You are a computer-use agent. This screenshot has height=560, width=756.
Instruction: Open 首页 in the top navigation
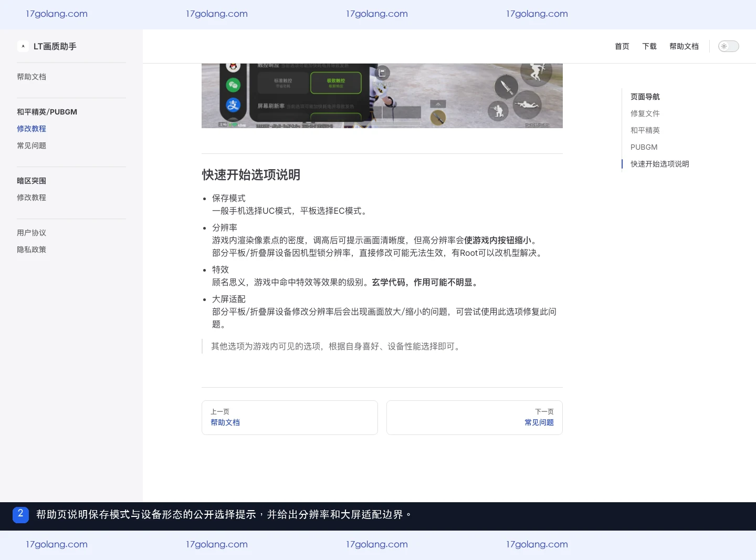(x=622, y=46)
